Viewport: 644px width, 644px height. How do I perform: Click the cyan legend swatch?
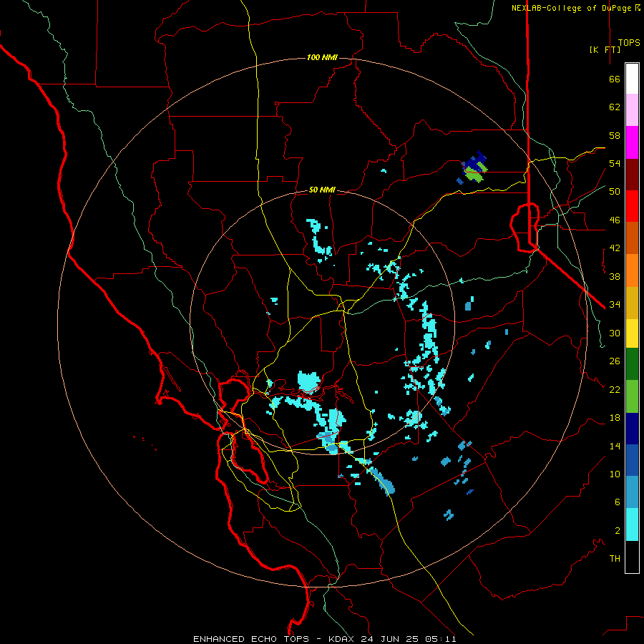coord(632,525)
